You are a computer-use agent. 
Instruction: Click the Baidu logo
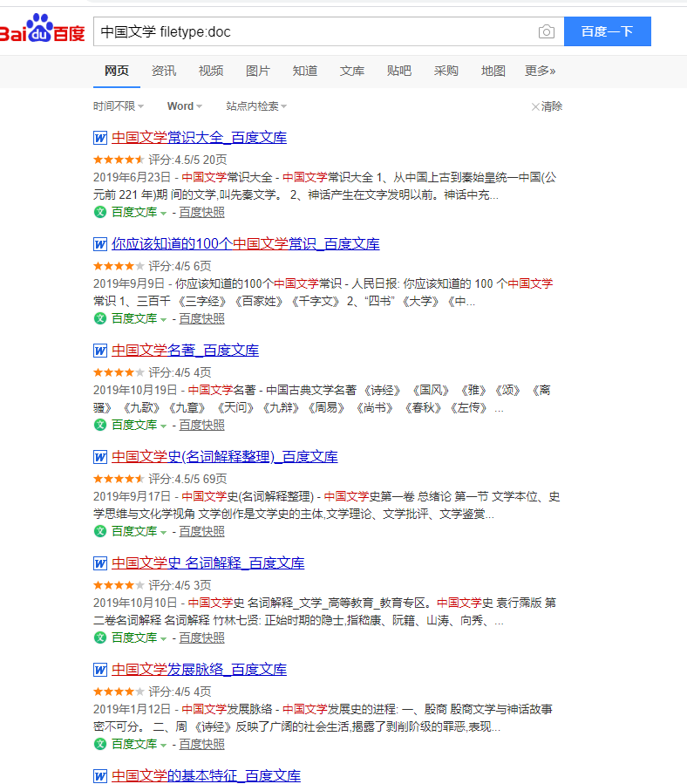pyautogui.click(x=42, y=29)
